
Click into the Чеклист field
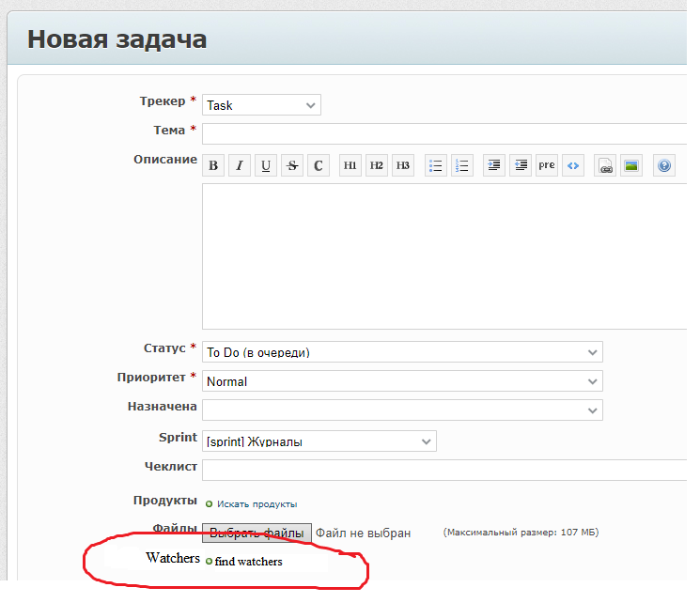click(x=444, y=470)
